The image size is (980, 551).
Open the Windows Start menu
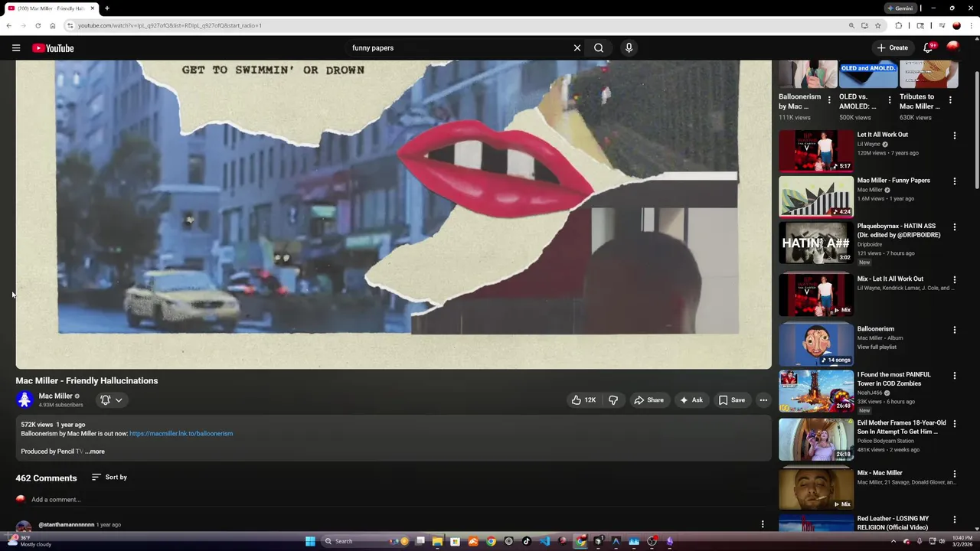310,541
